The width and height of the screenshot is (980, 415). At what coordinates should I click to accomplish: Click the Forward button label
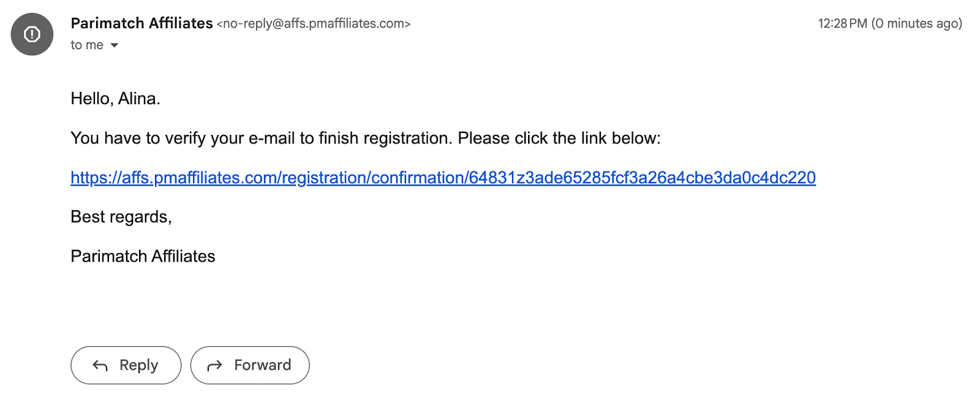point(262,365)
